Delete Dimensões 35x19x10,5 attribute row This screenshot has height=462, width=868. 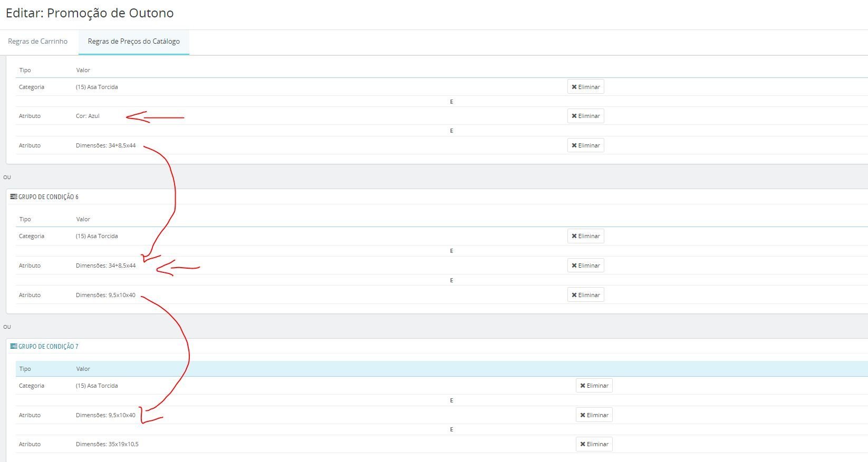(594, 444)
